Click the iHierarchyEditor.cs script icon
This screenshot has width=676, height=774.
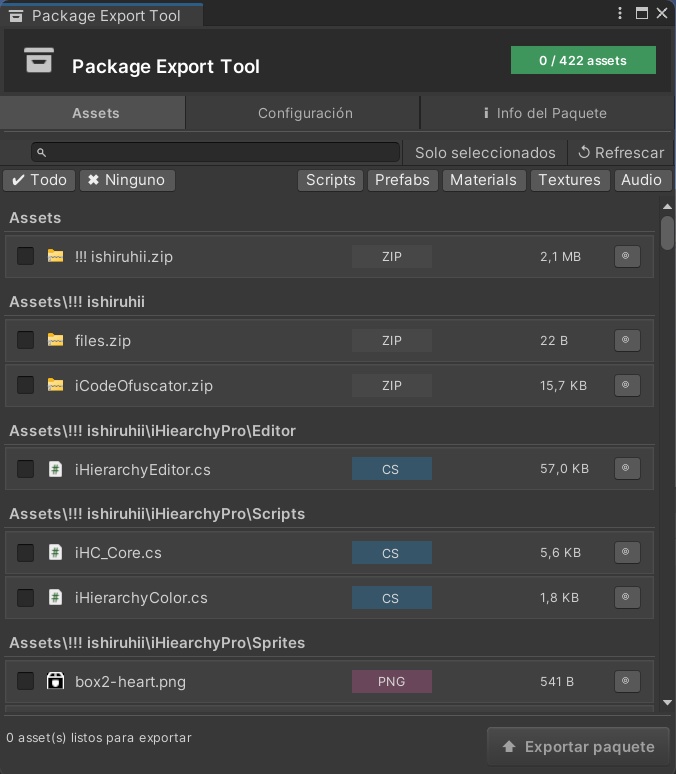(55, 468)
